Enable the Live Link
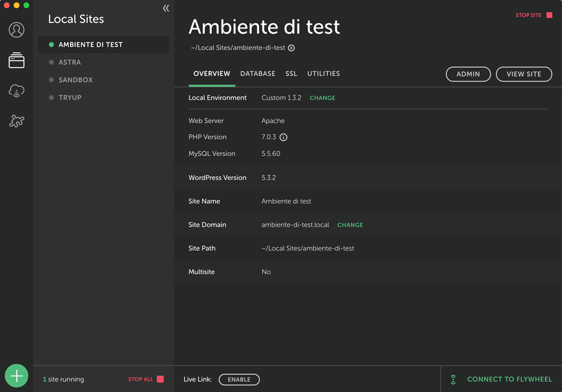 click(x=239, y=379)
